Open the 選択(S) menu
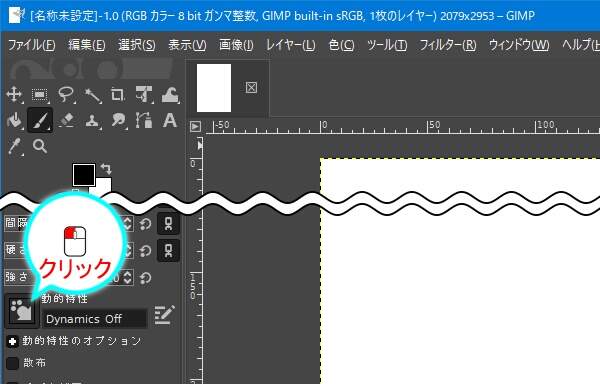The width and height of the screenshot is (600, 384). pos(137,45)
